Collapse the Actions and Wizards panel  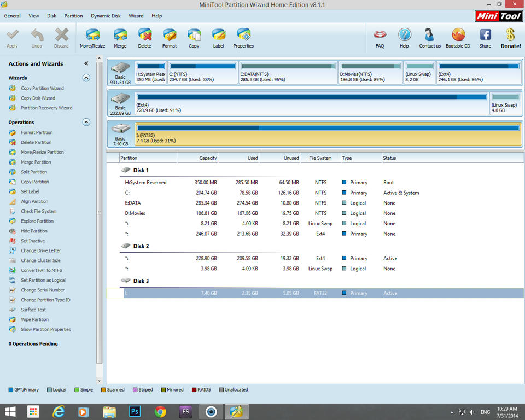[x=86, y=63]
